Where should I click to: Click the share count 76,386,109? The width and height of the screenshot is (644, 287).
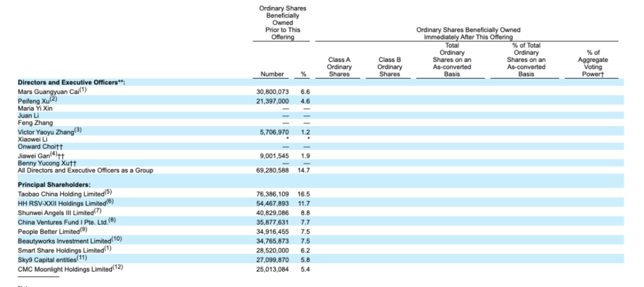coord(272,194)
